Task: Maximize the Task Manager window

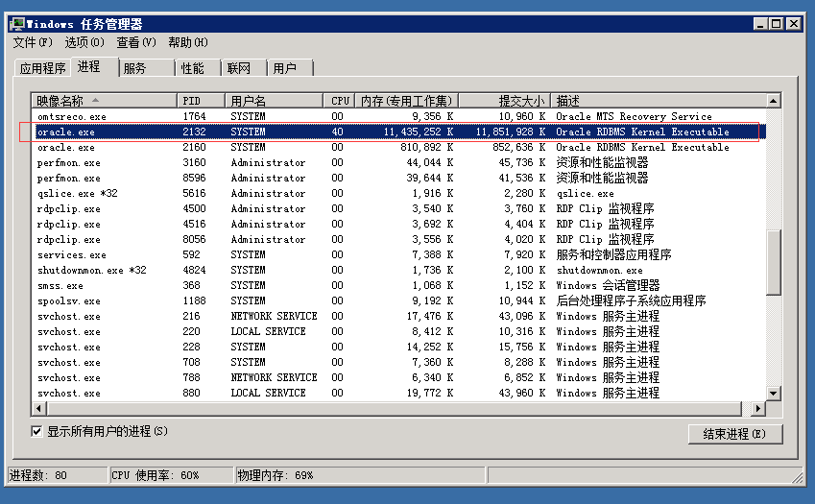Action: 776,23
